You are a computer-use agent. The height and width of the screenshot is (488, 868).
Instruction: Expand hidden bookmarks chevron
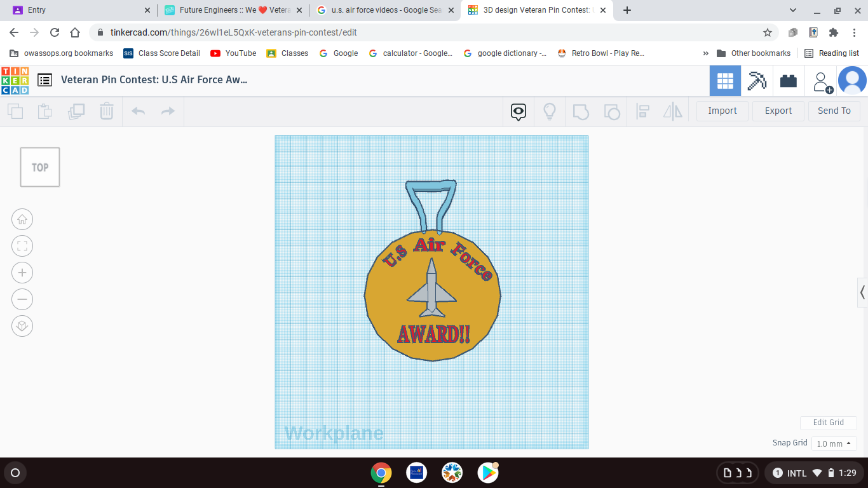[705, 53]
